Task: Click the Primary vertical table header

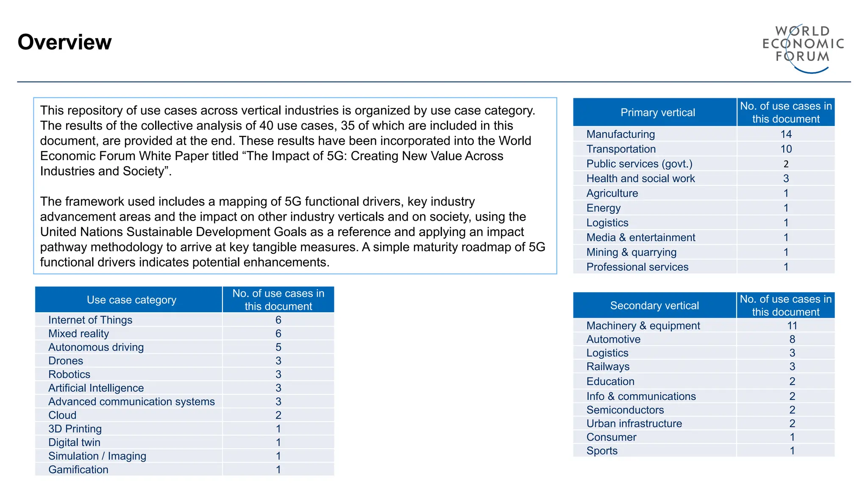Action: point(657,112)
